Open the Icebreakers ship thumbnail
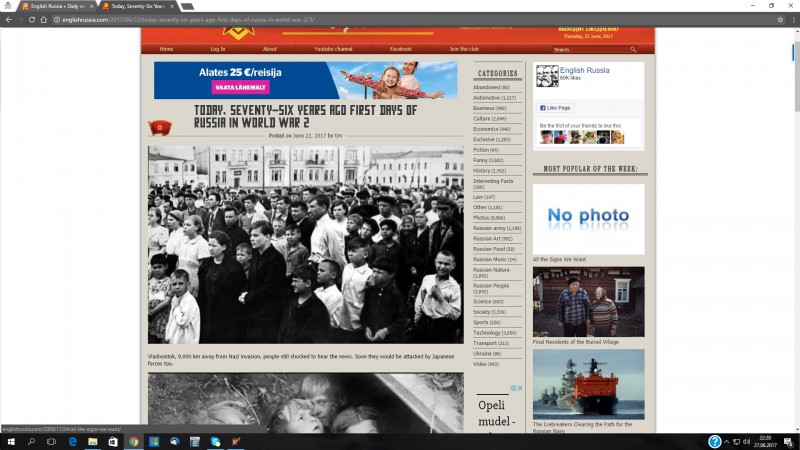Screen dimensions: 800x450 [588, 384]
